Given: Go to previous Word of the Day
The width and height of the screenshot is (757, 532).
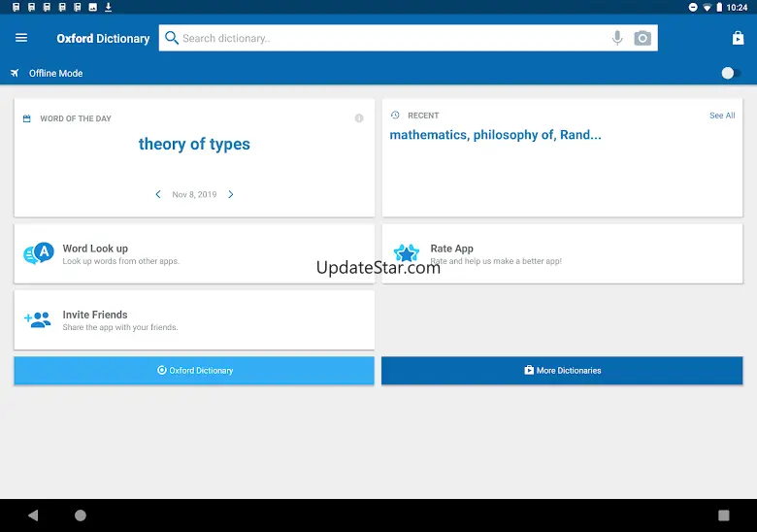Looking at the screenshot, I should coord(158,194).
